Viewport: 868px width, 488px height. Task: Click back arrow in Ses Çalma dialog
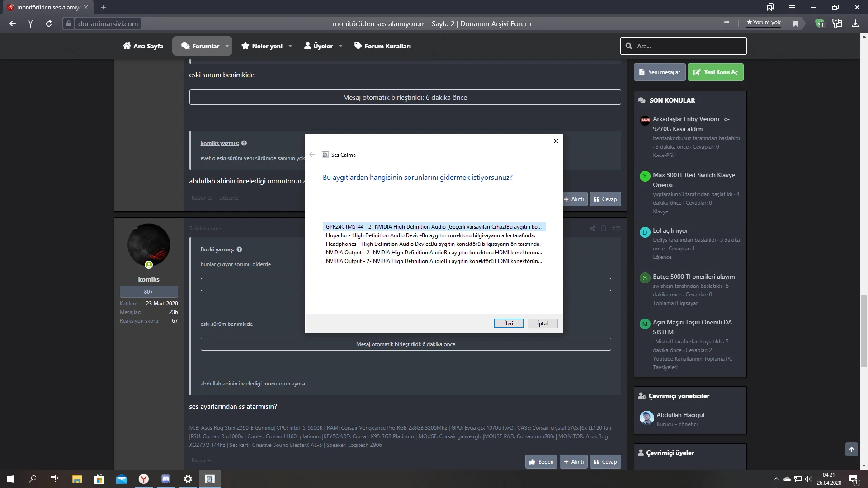[312, 155]
